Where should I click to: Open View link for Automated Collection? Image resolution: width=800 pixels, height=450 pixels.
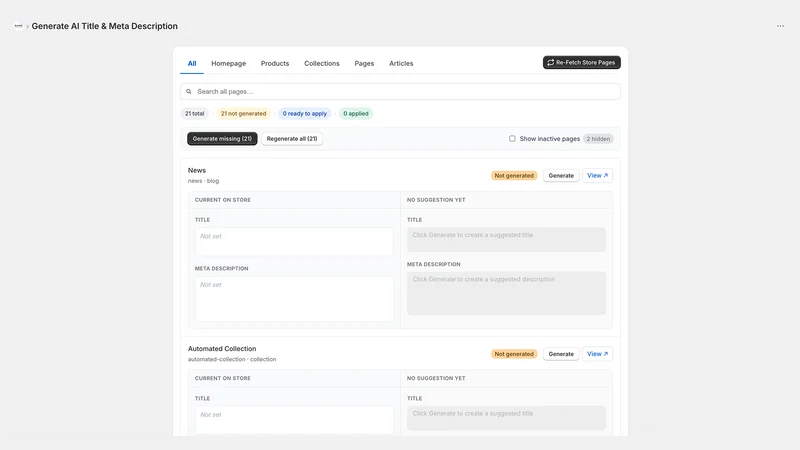point(597,354)
